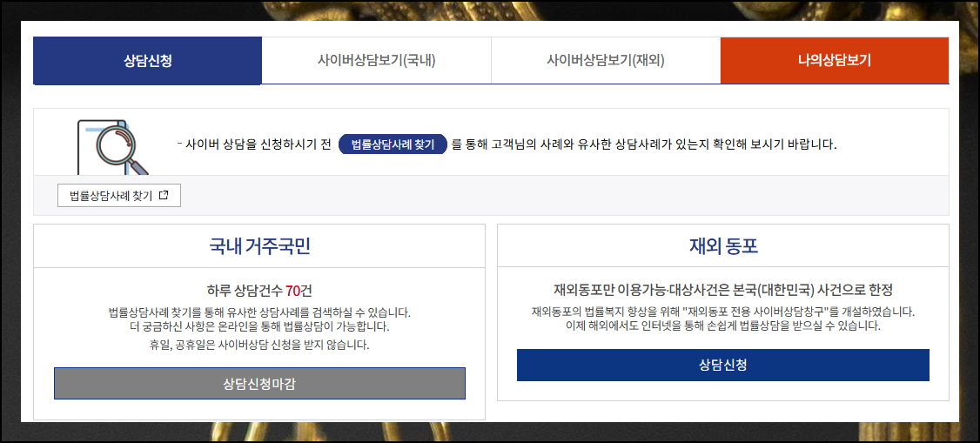Click the blue 법률상담사례 찾기 pill button
980x443 pixels.
(x=393, y=144)
